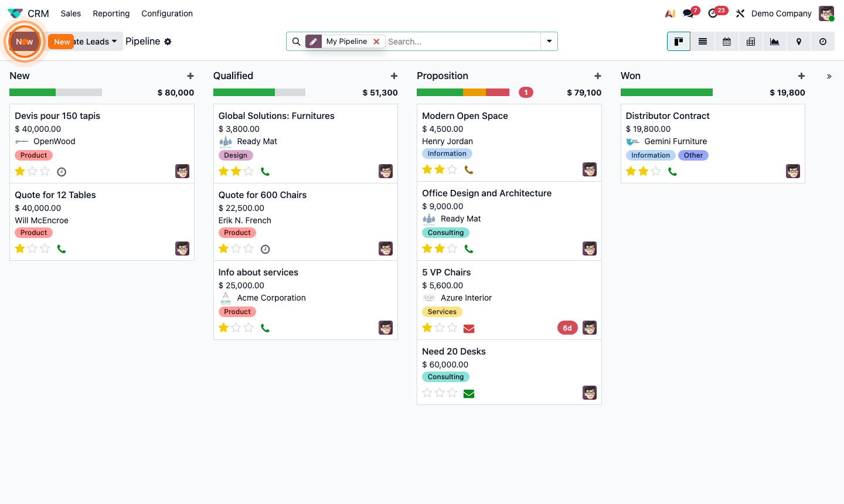Image resolution: width=844 pixels, height=504 pixels.
Task: Switch to the Pivot view
Action: [750, 41]
